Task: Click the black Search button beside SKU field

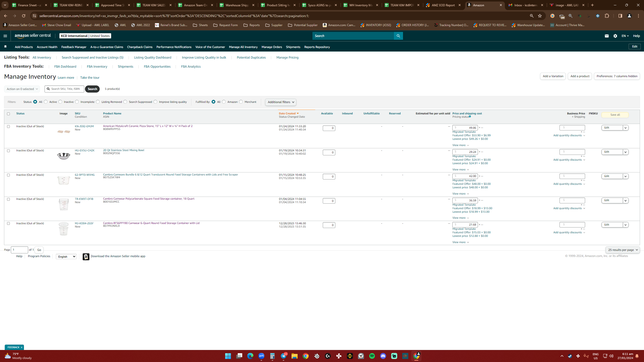Action: (92, 89)
